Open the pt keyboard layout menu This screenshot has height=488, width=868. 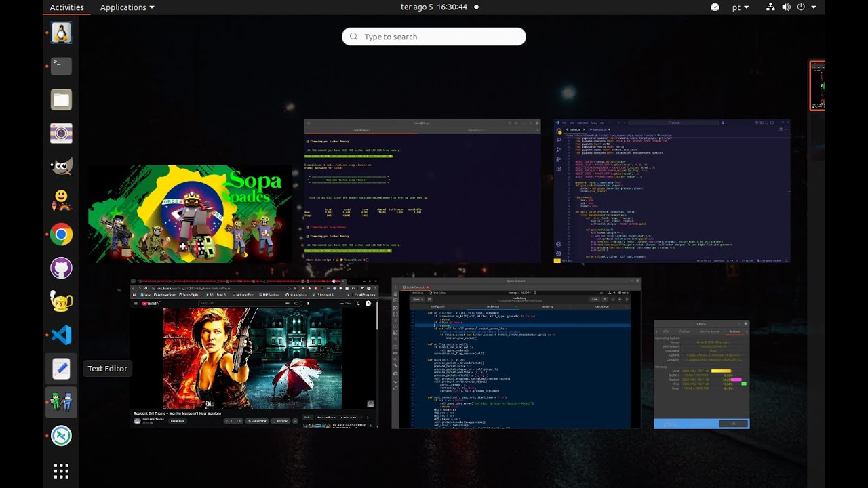click(x=741, y=7)
